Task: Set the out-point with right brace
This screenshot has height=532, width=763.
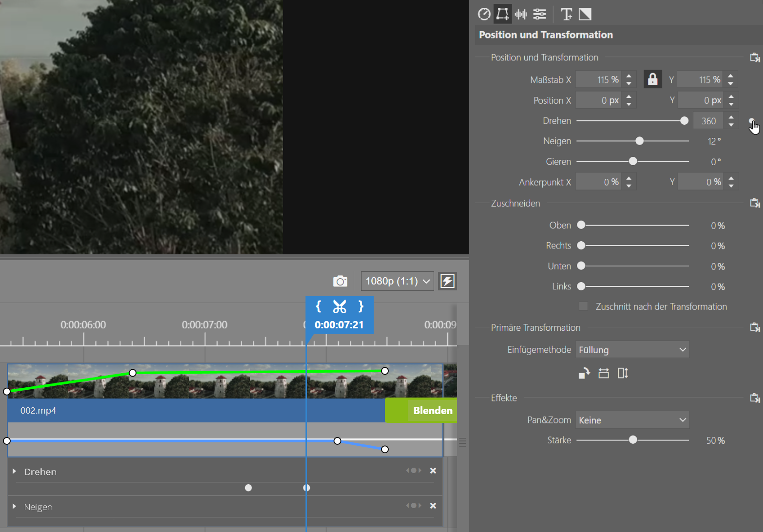Action: 361,306
